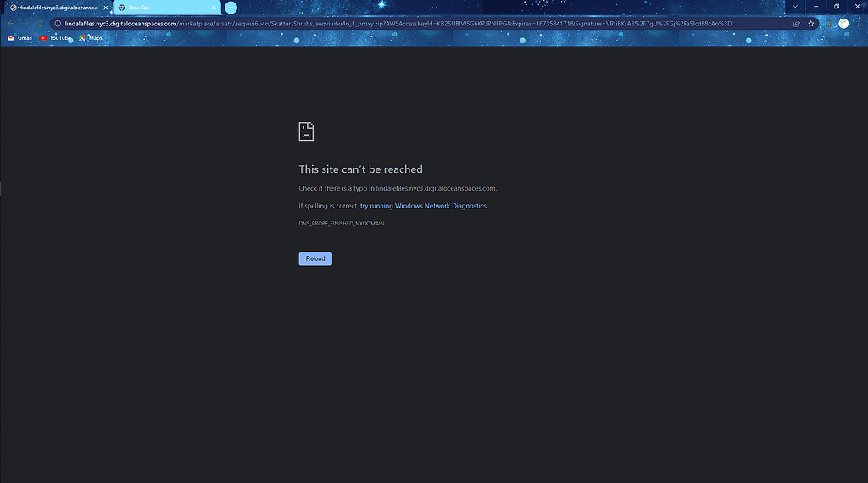Open a new tab with plus button
Viewport: 868px width, 483px height.
click(231, 8)
